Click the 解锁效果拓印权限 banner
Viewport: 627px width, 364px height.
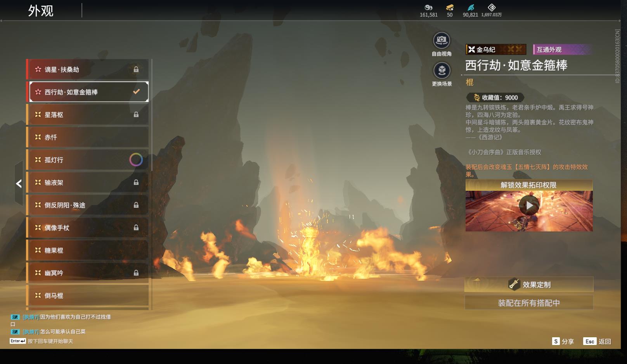click(529, 185)
